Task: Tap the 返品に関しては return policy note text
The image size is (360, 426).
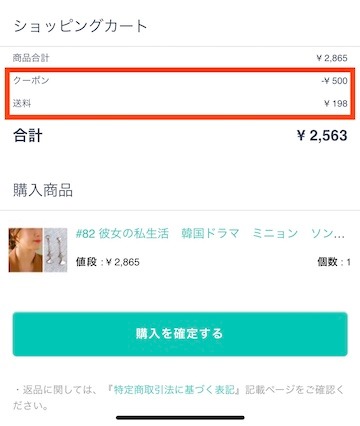Action: click(x=180, y=397)
